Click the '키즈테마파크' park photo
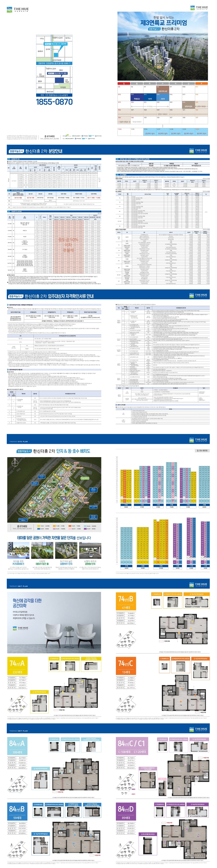This screenshot has height=868, width=217. pyautogui.click(x=18, y=550)
